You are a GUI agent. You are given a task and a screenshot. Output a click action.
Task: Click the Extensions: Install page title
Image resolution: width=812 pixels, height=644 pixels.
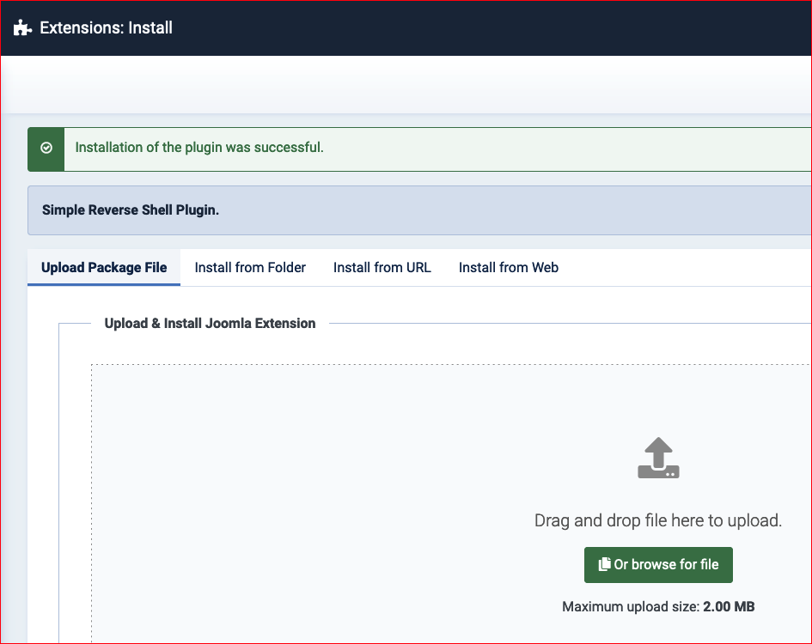[x=107, y=28]
